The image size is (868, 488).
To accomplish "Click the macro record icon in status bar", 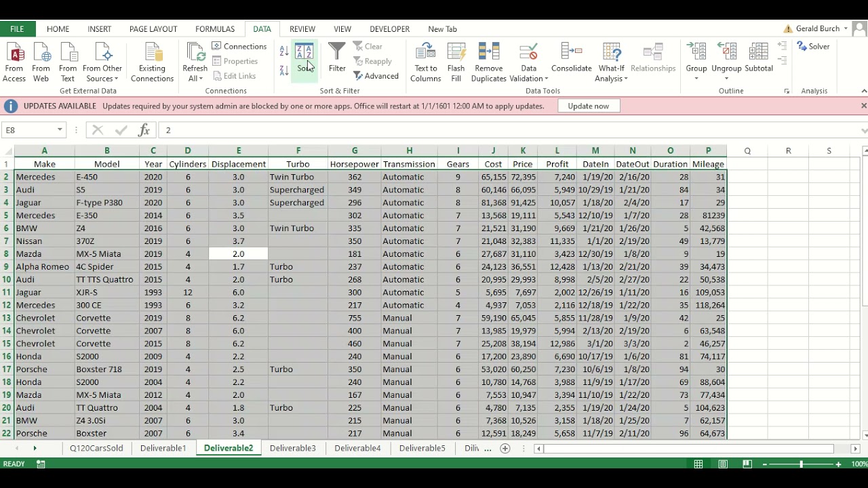I will click(x=41, y=464).
